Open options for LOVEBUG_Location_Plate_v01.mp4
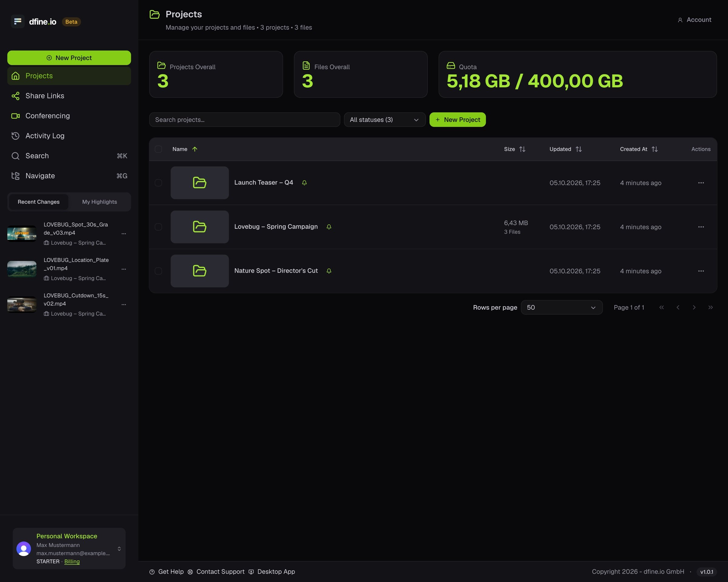 pos(123,269)
